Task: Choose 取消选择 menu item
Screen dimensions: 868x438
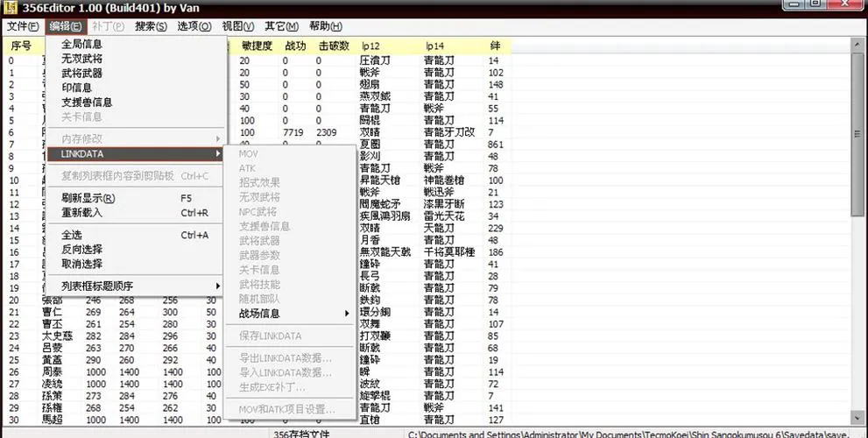Action: pos(137,264)
